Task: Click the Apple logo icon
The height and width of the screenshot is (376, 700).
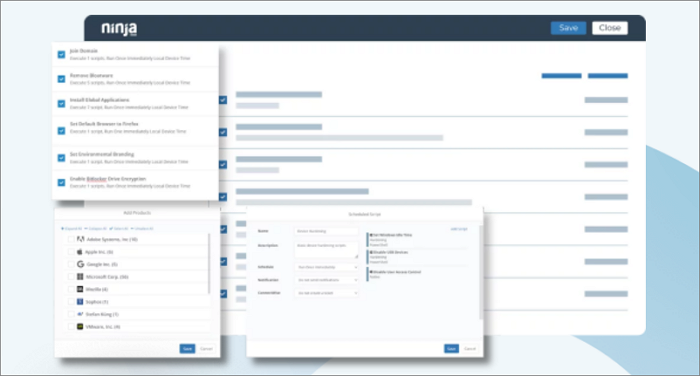Action: tap(80, 252)
